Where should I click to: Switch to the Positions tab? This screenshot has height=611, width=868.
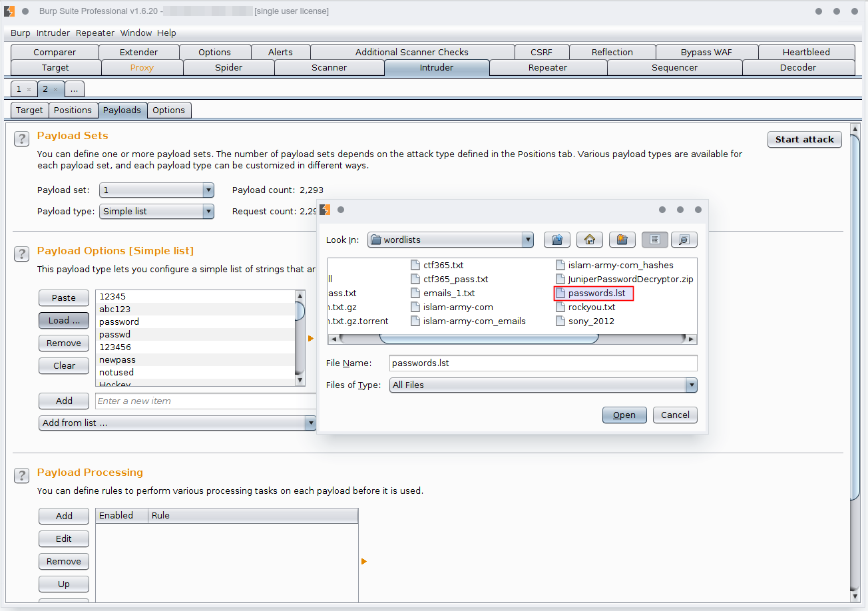73,110
